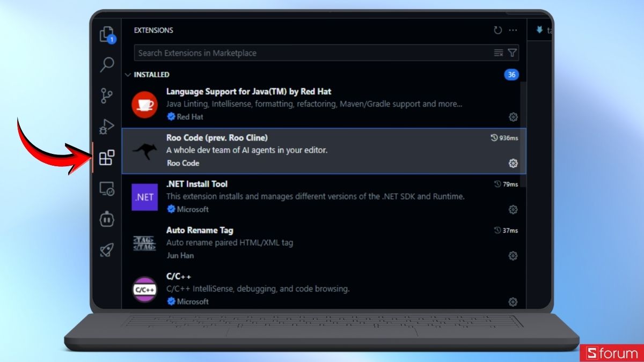Click the Roo Code kangaroo extension icon
This screenshot has height=362, width=644.
pyautogui.click(x=144, y=151)
